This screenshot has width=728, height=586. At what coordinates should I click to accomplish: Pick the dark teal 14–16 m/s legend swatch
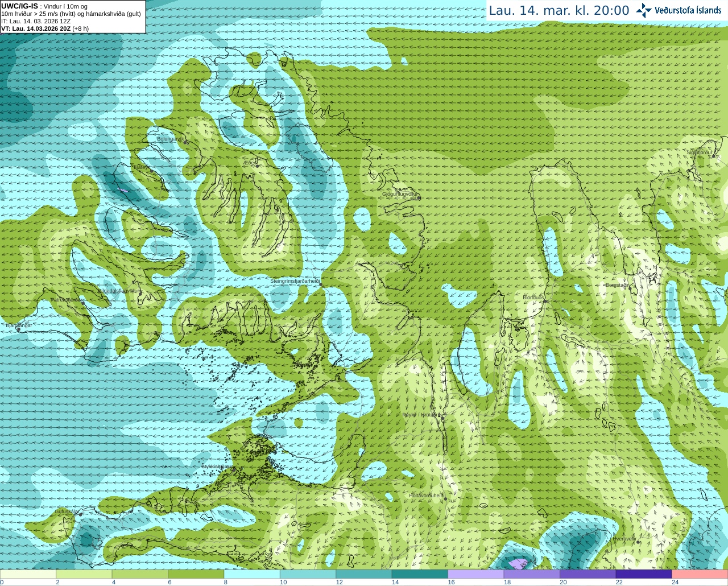(420, 574)
